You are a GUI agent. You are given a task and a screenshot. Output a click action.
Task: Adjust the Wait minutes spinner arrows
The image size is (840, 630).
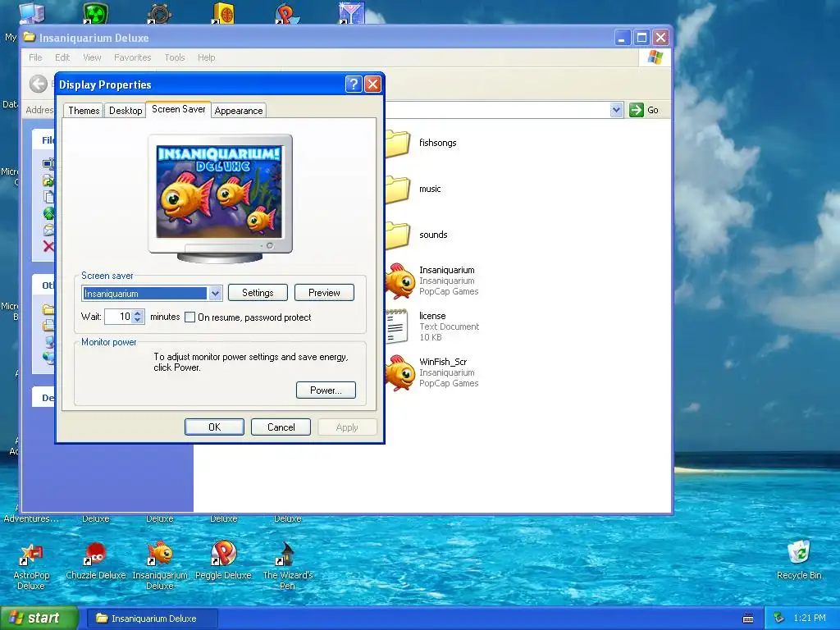pos(138,317)
